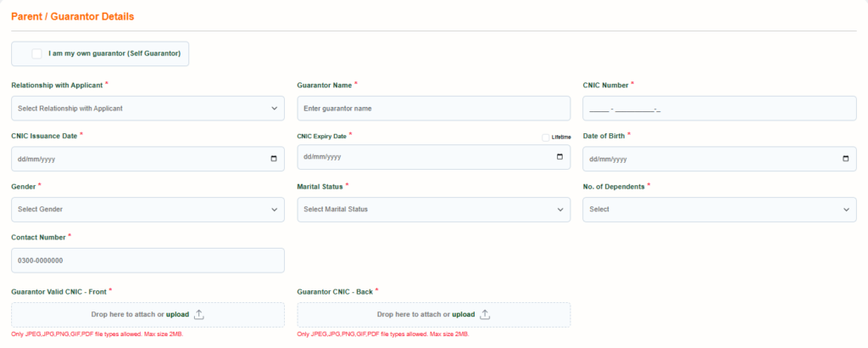The height and width of the screenshot is (348, 868).
Task: Click upload link under Guarantor Valid CNIC - Front
Action: pyautogui.click(x=178, y=314)
